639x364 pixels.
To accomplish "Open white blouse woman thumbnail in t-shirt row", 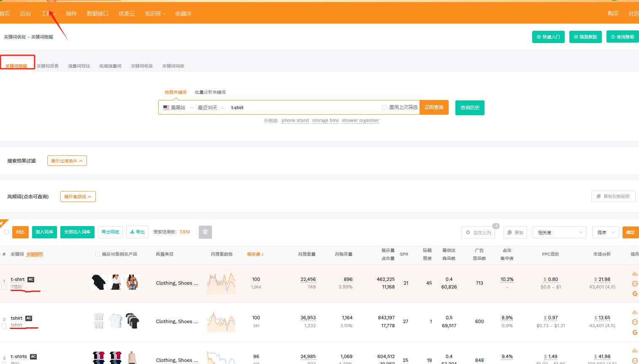I will [x=116, y=282].
